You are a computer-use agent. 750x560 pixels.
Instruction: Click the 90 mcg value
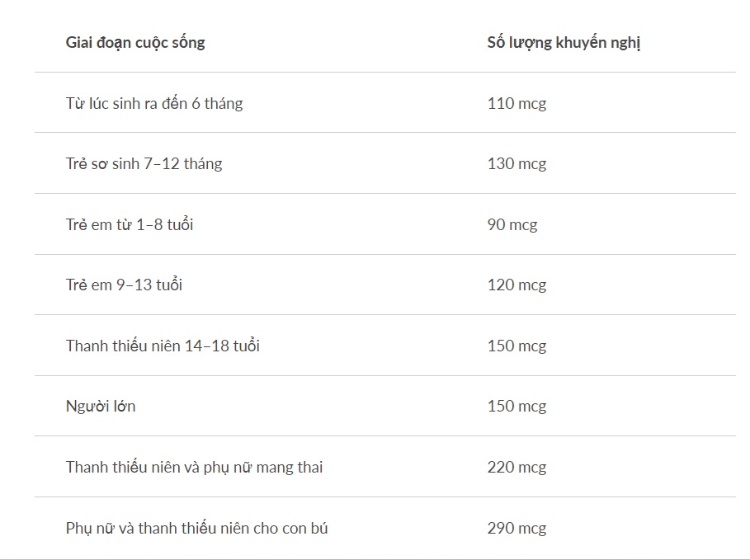(x=512, y=224)
